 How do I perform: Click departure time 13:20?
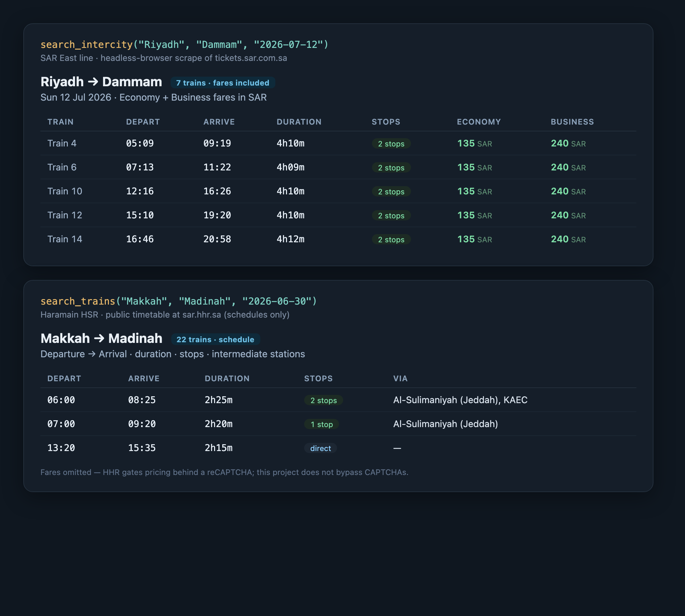[x=61, y=448]
